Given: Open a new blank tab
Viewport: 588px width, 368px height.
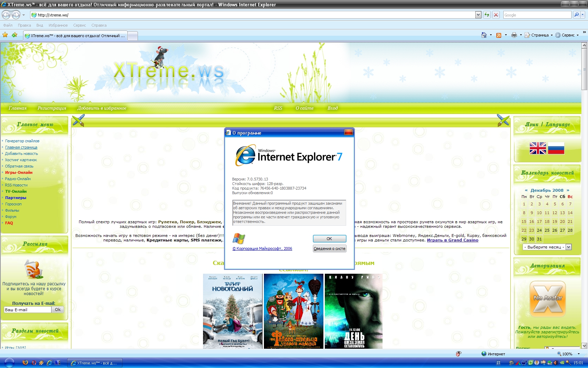Looking at the screenshot, I should pos(133,36).
